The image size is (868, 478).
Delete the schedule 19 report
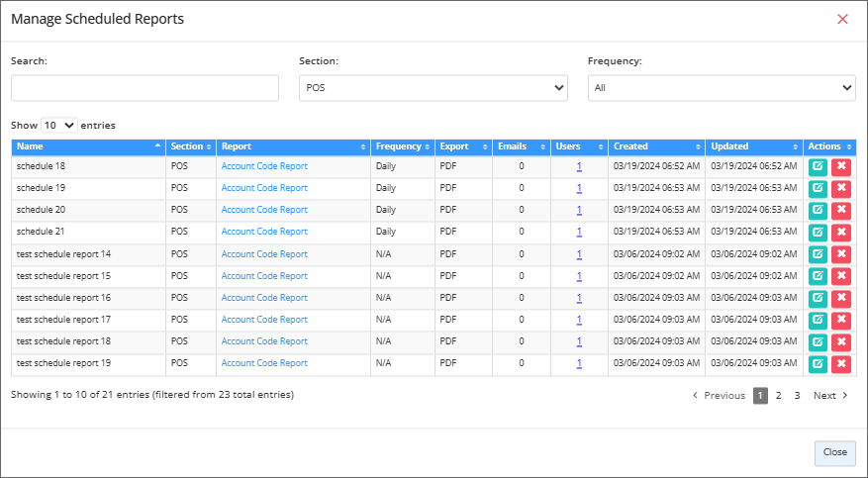(x=841, y=188)
